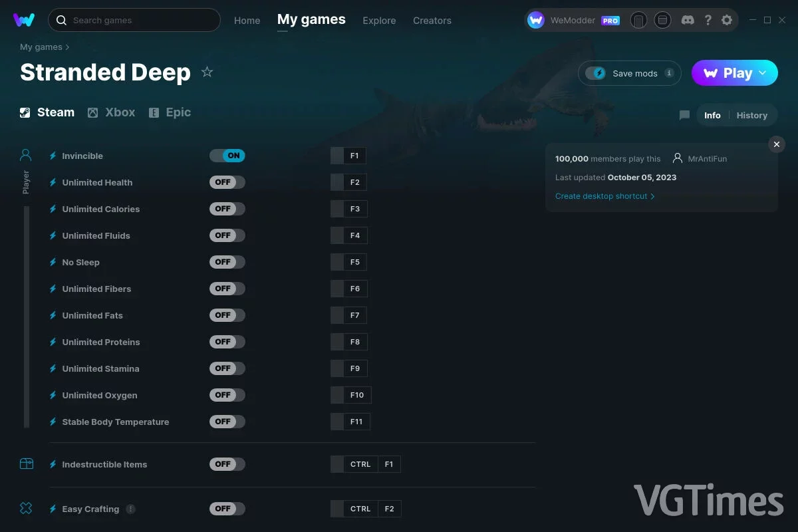Click the '100,000 members play this' text
This screenshot has width=798, height=532.
(x=608, y=159)
